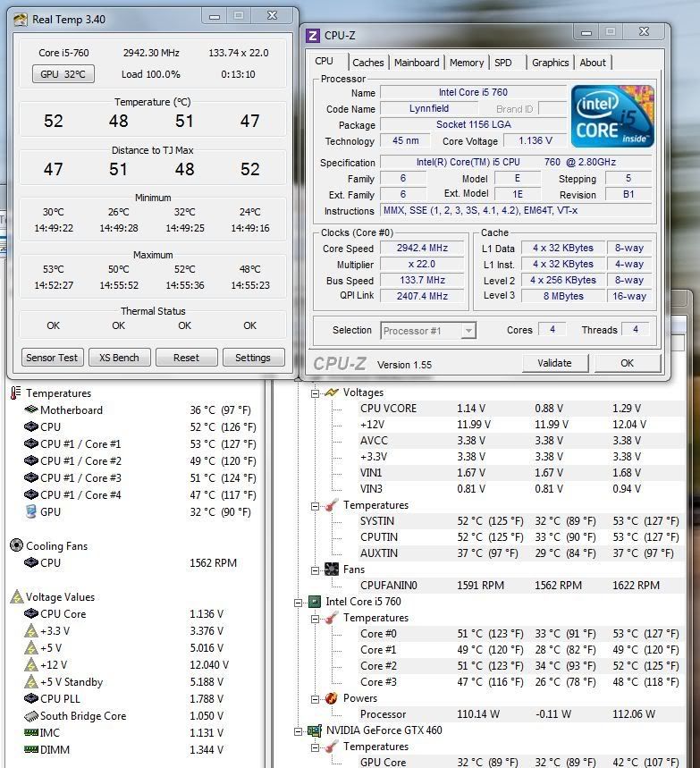
Task: Collapse the Temperatures node above SYSTIN
Action: coord(316,506)
